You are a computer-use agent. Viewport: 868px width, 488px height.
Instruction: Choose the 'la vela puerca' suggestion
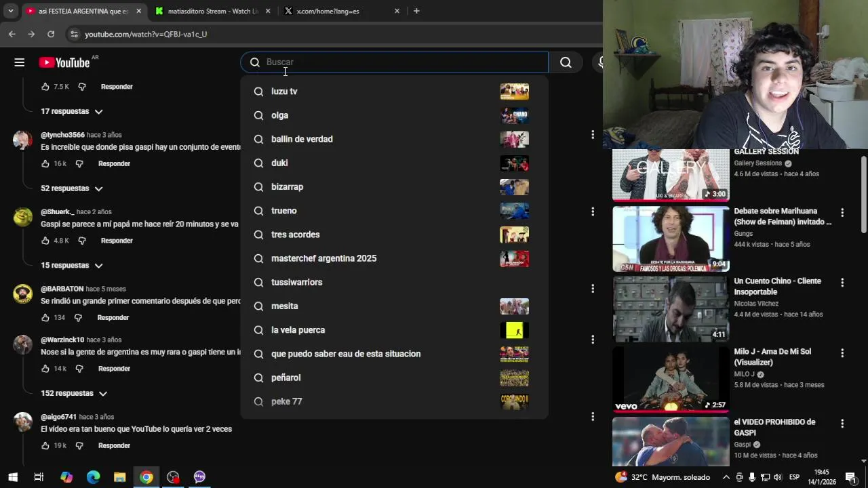coord(394,330)
